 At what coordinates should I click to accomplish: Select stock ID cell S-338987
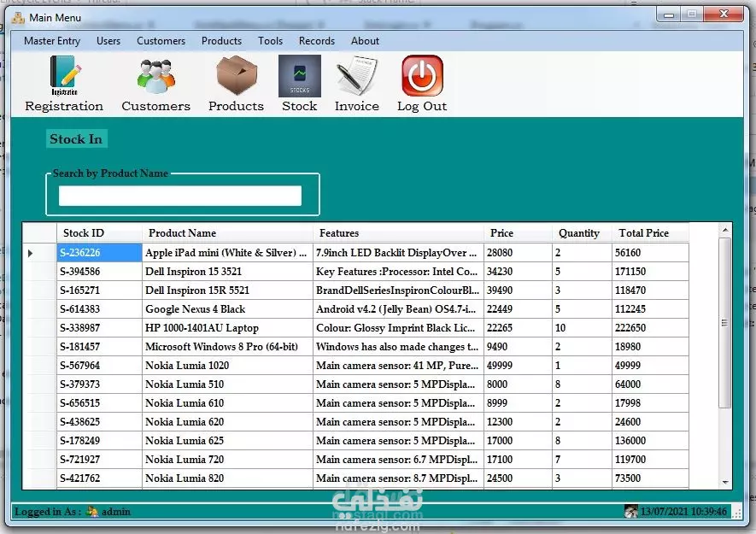pyautogui.click(x=99, y=328)
